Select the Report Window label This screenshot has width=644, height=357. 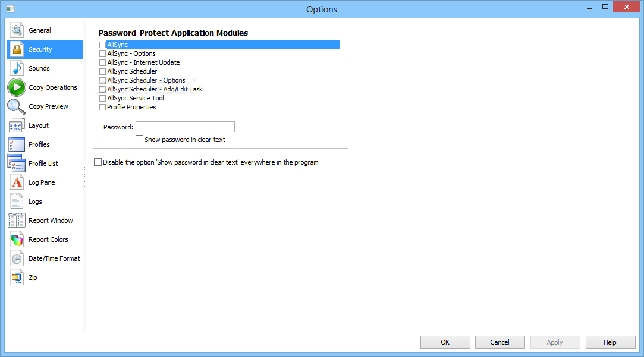point(51,220)
